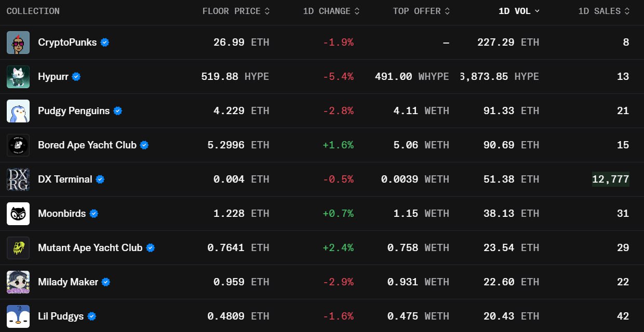Select the Moonbirds owl avatar
The width and height of the screenshot is (644, 332).
pyautogui.click(x=18, y=214)
